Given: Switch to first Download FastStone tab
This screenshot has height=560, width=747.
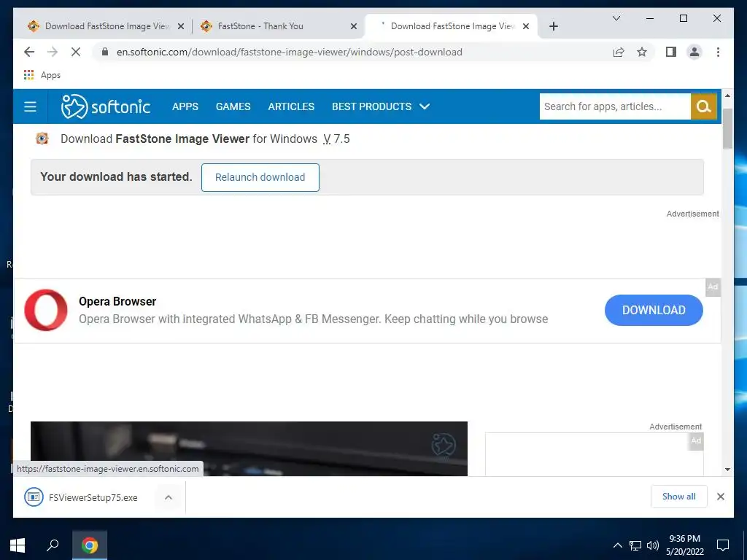Looking at the screenshot, I should tap(106, 26).
